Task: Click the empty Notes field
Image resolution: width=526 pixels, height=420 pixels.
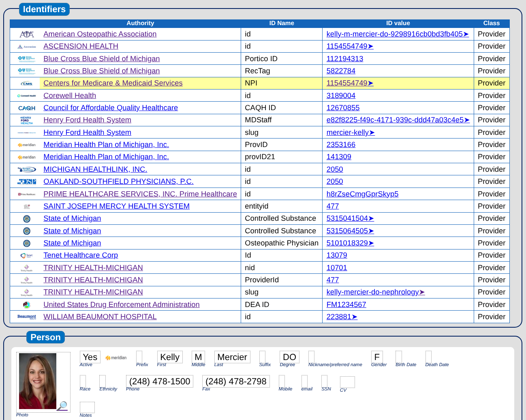Action: click(87, 407)
